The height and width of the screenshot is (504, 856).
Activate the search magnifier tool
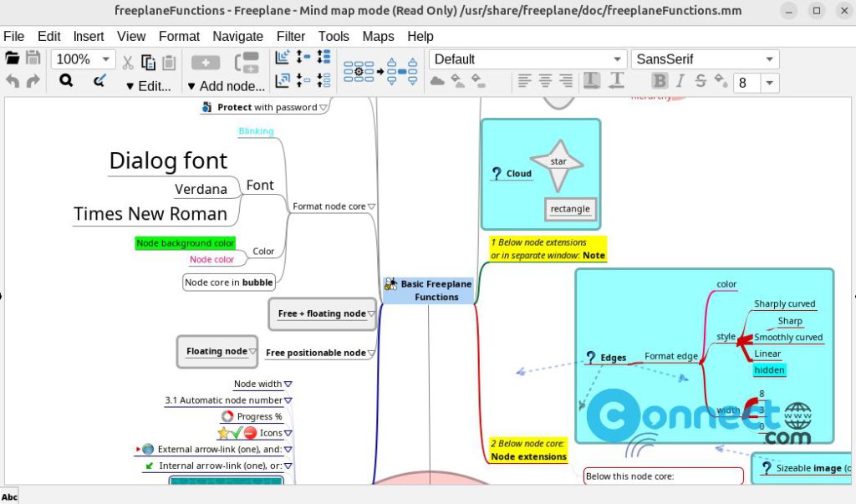(66, 81)
